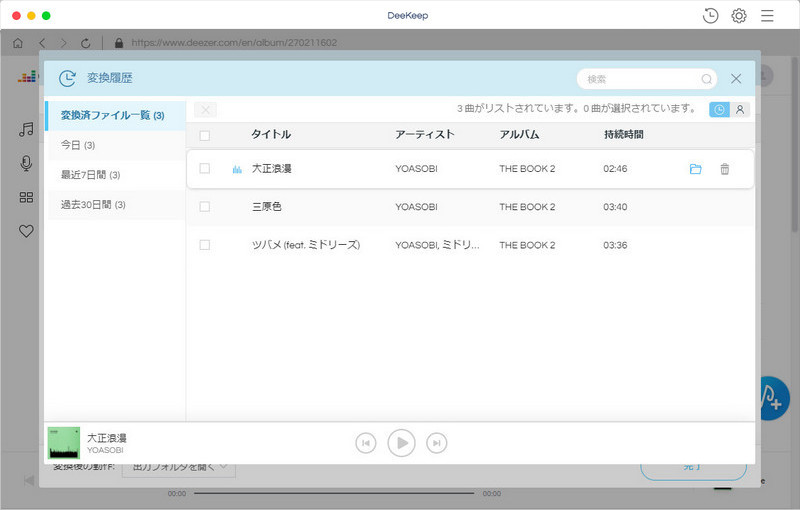Click the 大正浪漫 title in the list
The height and width of the screenshot is (510, 800).
(271, 169)
